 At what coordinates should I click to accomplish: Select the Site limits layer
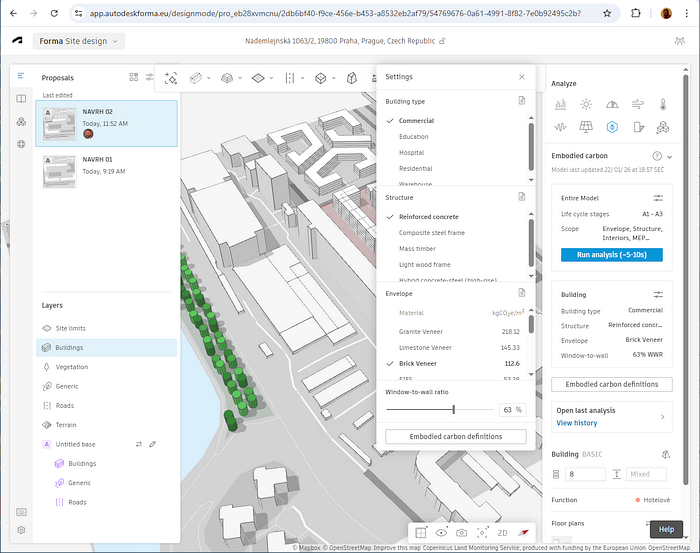click(106, 328)
